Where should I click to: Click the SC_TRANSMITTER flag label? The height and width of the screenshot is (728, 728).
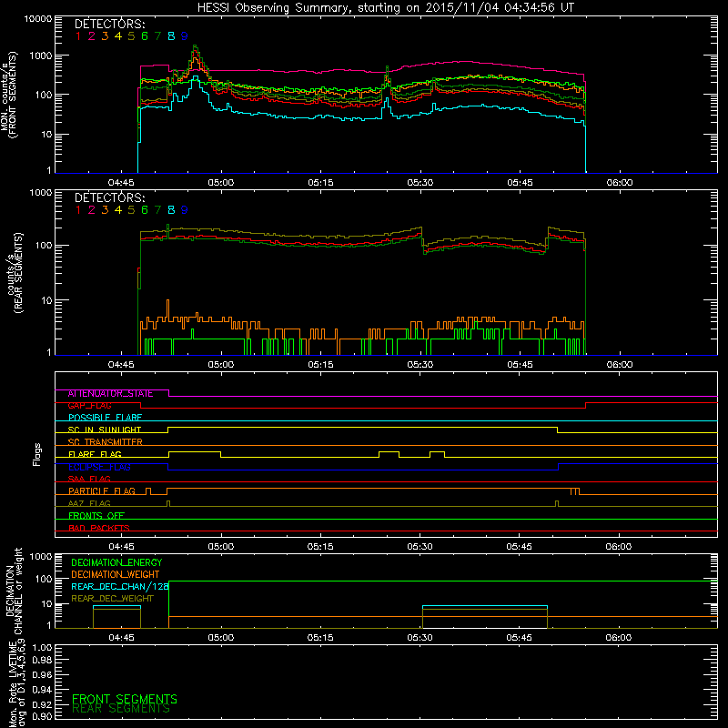[106, 442]
